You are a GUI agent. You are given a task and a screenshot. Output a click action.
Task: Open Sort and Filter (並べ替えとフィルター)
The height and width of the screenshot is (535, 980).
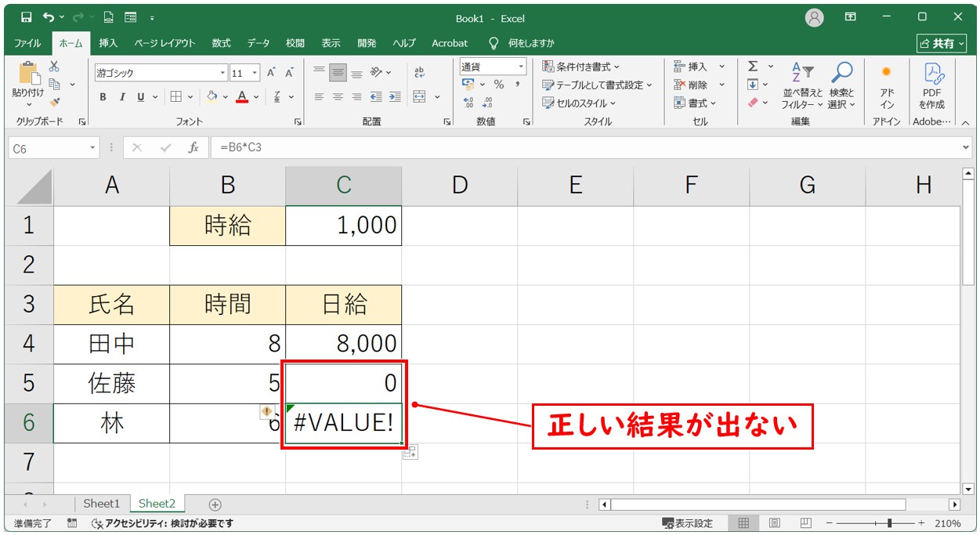803,85
